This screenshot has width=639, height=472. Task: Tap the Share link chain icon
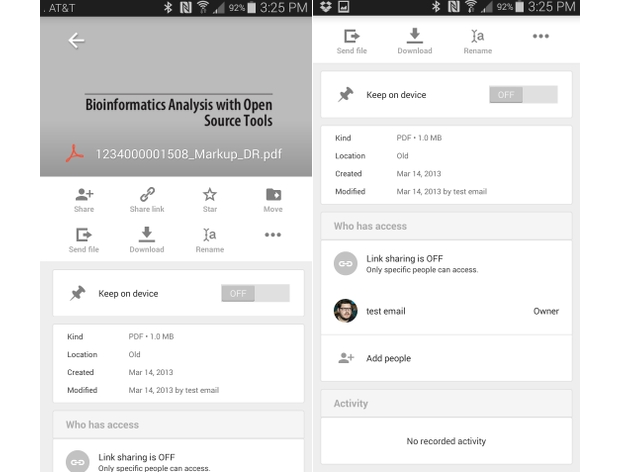coord(147,194)
